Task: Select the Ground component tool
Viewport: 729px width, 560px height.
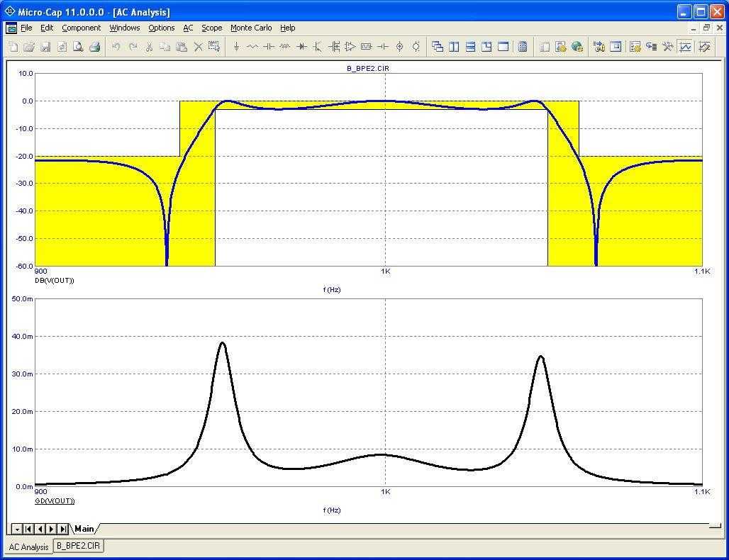Action: (x=236, y=46)
